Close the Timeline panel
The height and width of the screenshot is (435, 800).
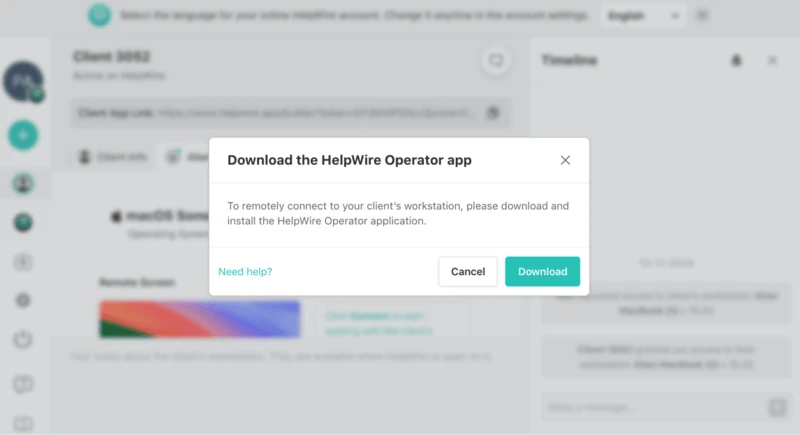[772, 61]
